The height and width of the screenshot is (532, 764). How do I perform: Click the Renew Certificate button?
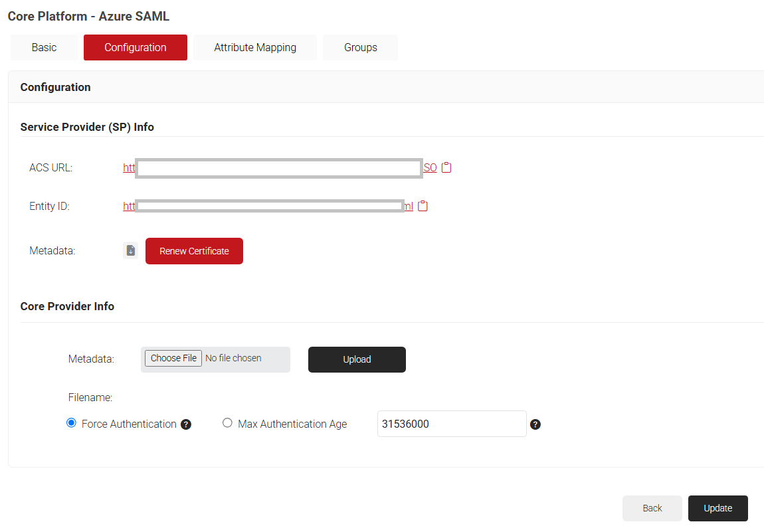[194, 251]
